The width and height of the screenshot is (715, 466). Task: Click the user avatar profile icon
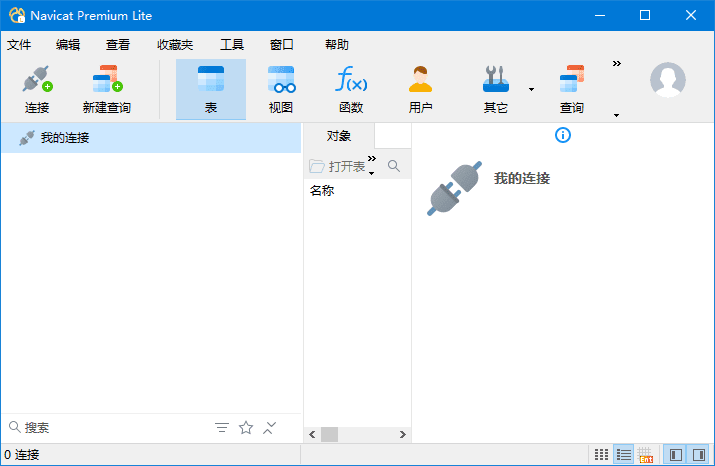(668, 80)
